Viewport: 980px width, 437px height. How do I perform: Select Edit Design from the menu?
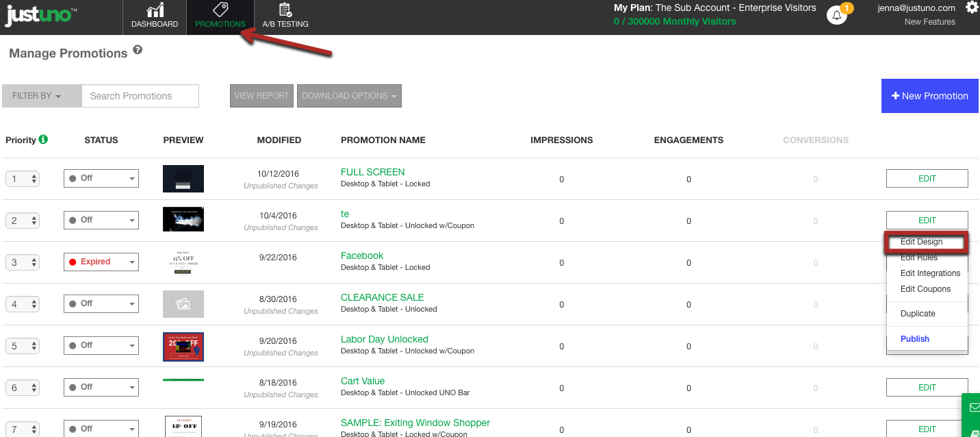point(921,242)
